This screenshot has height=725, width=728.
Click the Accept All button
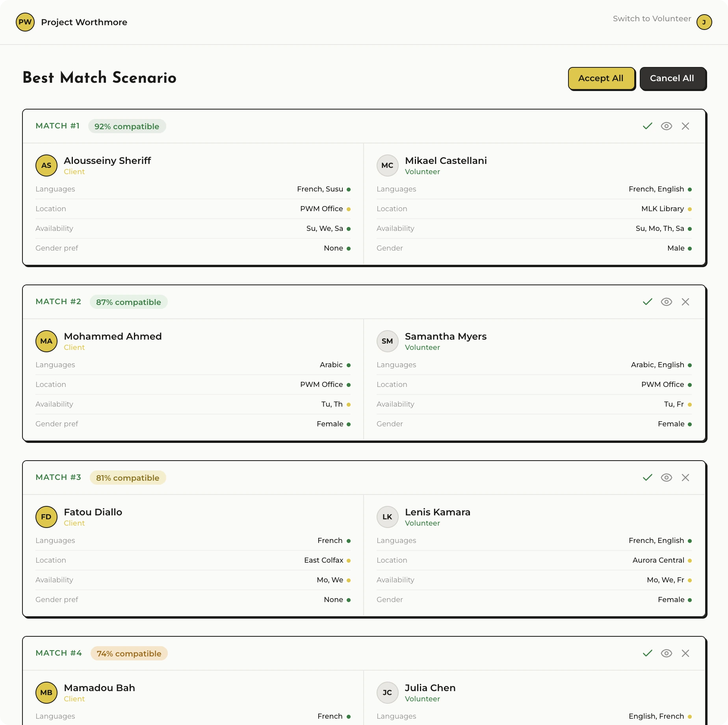coord(601,78)
